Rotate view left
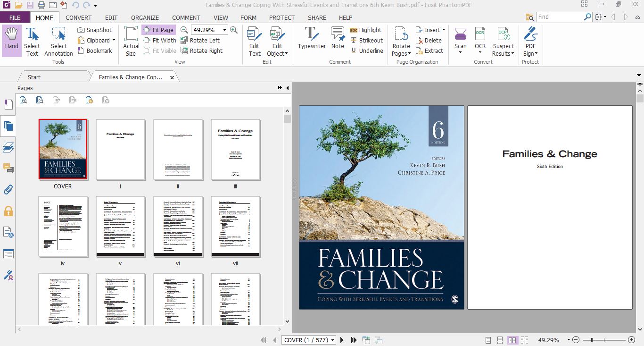644x346 pixels. 200,40
